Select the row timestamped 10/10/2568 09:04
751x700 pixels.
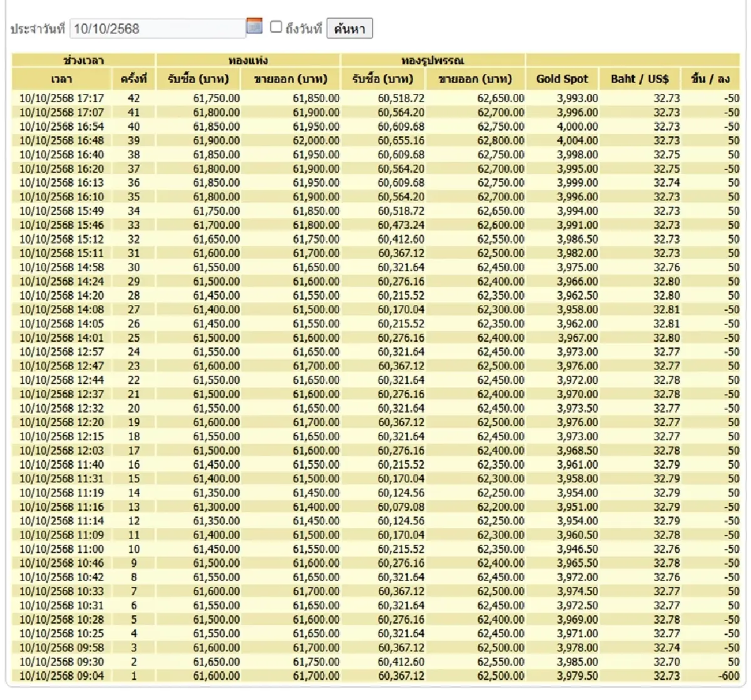tap(61, 676)
